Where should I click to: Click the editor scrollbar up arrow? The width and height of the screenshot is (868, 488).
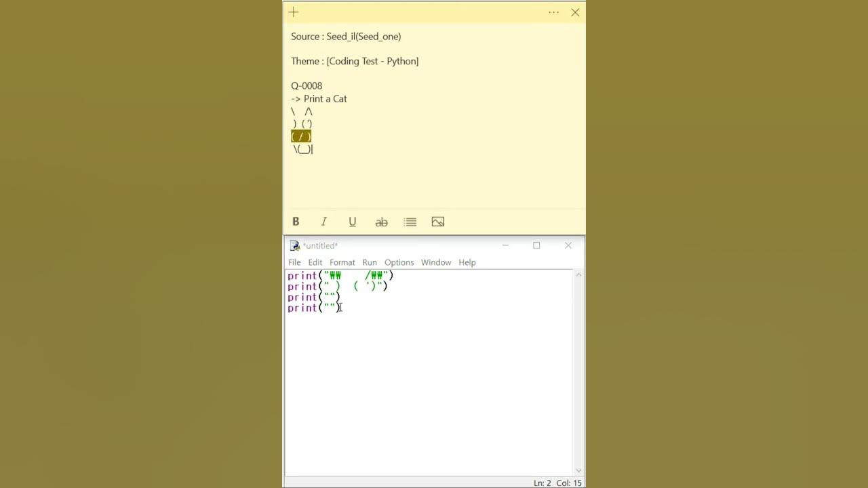tap(578, 274)
